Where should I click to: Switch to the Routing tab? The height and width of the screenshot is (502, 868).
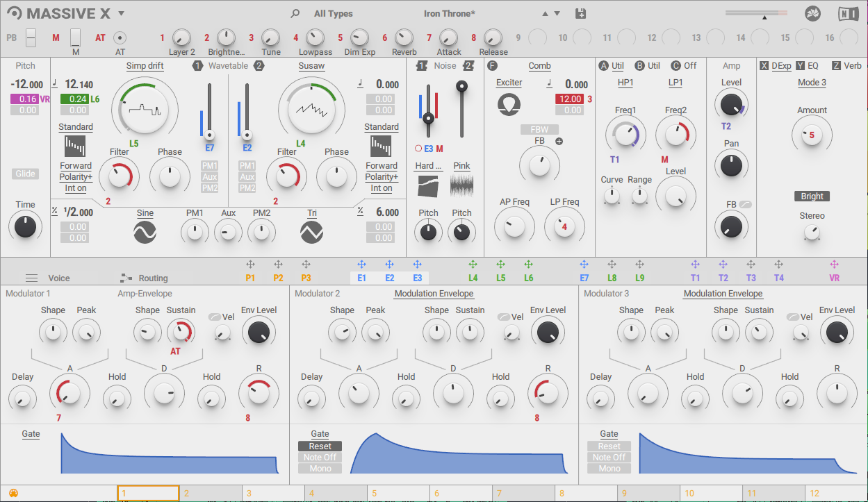click(x=154, y=278)
